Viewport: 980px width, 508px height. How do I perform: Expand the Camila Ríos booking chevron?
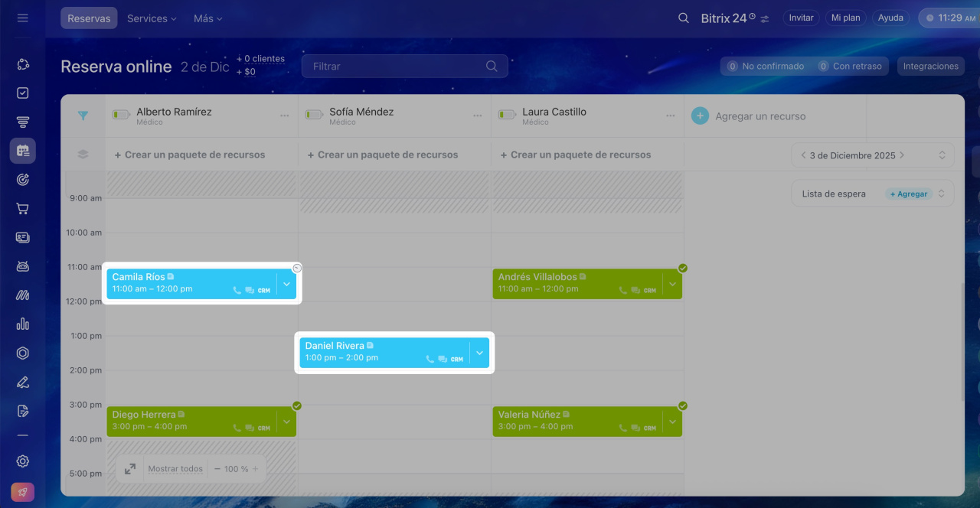pos(286,284)
